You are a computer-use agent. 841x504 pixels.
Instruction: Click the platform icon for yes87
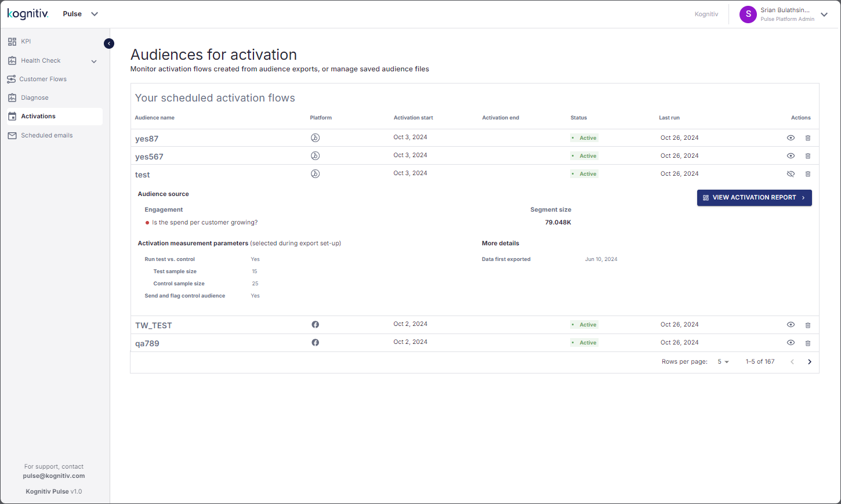tap(316, 138)
